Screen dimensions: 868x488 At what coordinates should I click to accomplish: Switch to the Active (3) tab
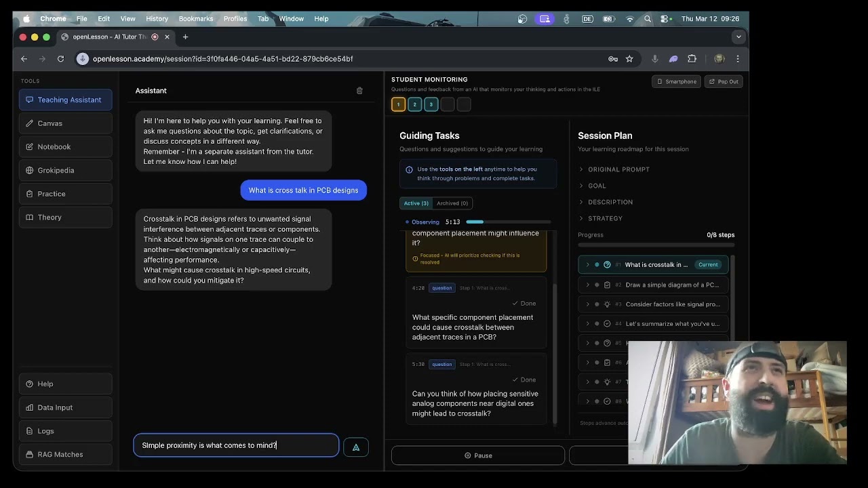(416, 203)
